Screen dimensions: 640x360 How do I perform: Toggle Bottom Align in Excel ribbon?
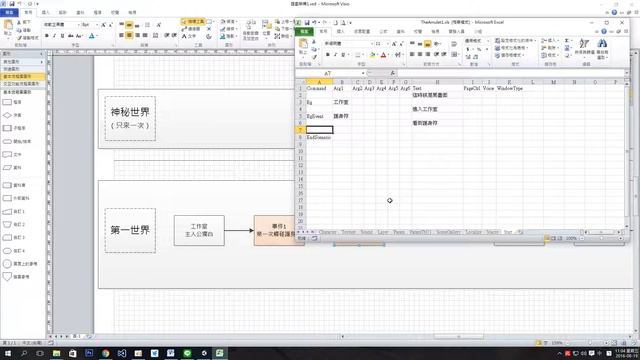[x=427, y=44]
